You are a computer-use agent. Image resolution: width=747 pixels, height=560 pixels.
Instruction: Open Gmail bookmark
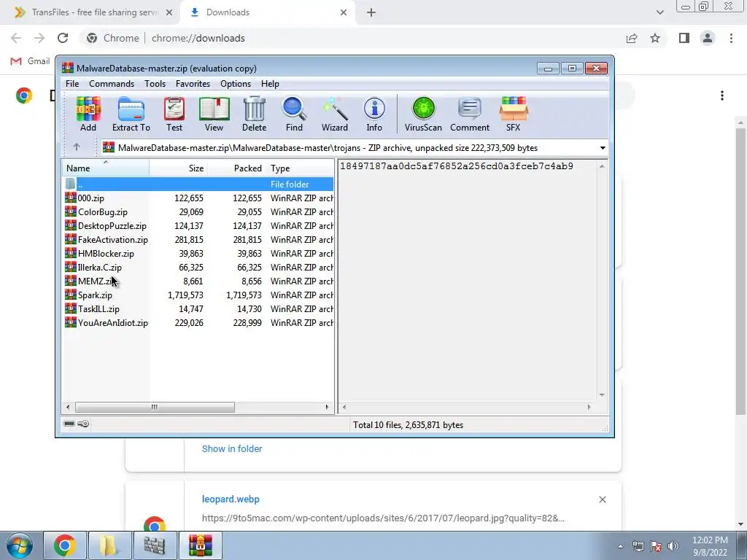30,61
